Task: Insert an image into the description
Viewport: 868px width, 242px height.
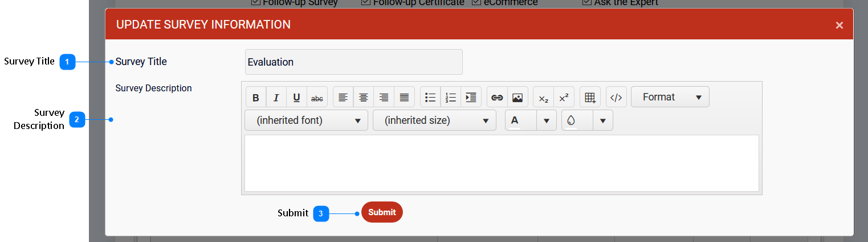Action: [517, 98]
